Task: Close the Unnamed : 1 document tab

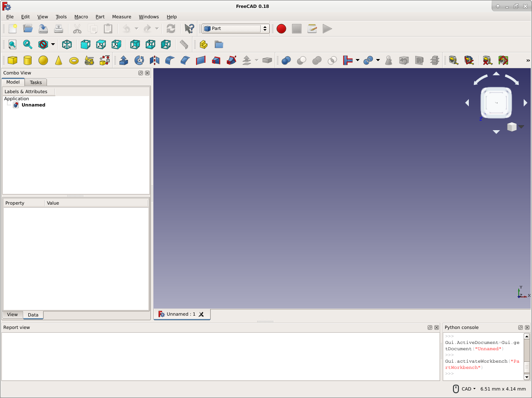Action: [201, 314]
